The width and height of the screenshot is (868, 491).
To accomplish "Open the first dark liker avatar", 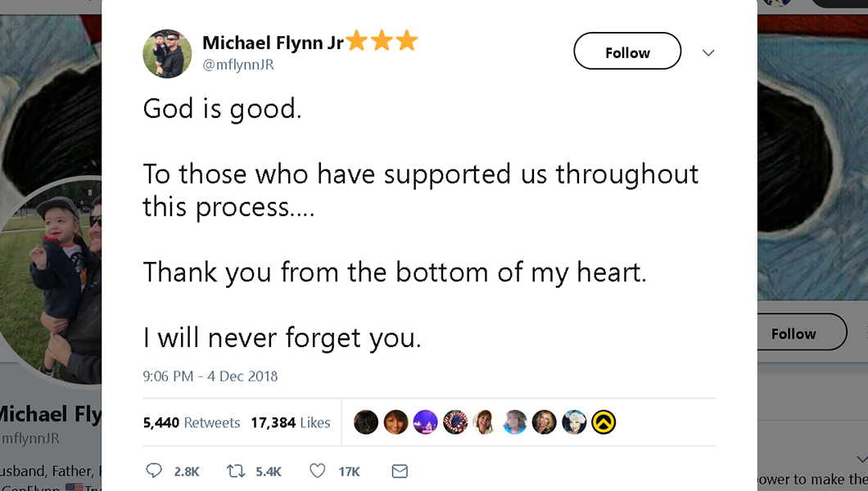I will 366,422.
